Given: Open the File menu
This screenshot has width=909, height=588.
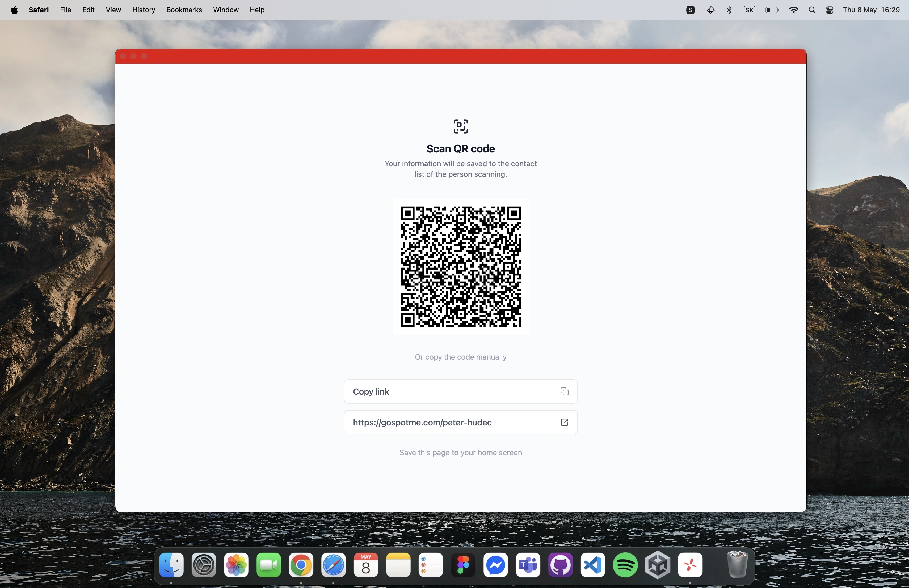Looking at the screenshot, I should (x=65, y=10).
